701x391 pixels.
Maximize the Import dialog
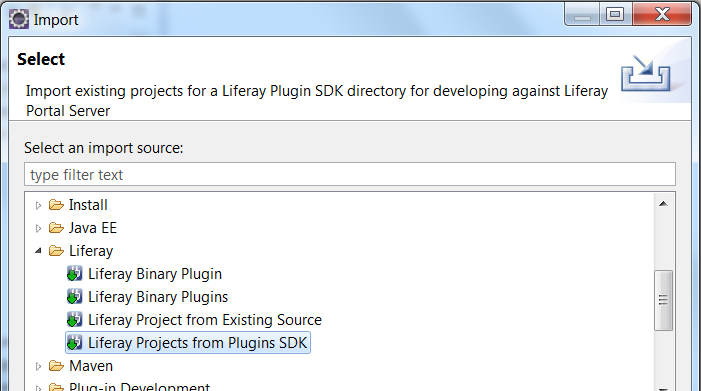coord(615,15)
